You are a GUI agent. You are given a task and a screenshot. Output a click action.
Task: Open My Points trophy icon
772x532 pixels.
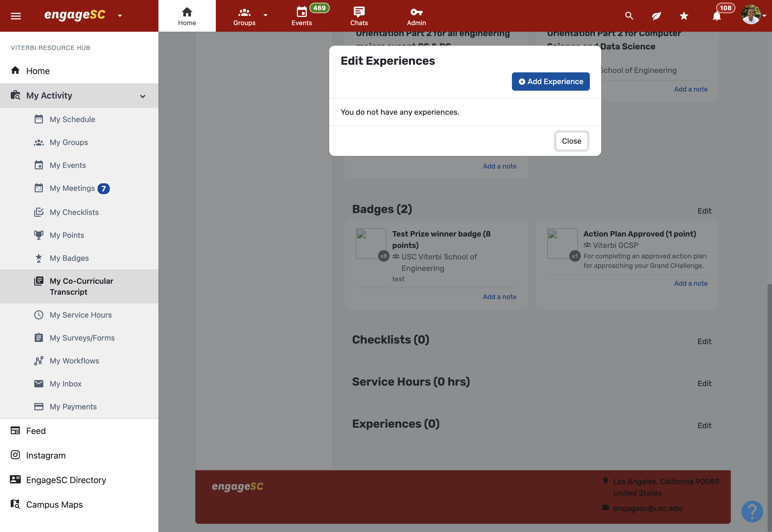39,235
